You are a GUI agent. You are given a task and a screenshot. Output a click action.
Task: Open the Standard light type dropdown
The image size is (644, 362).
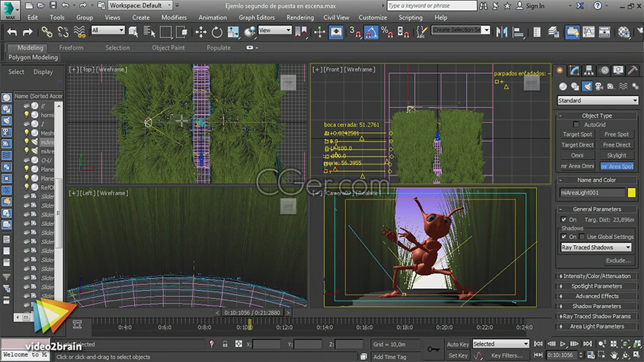598,100
